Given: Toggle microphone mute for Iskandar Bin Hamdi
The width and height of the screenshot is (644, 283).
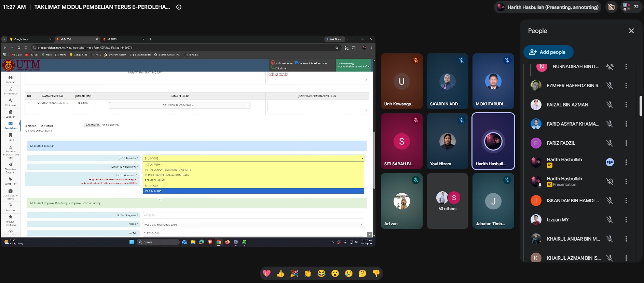Looking at the screenshot, I should [x=609, y=201].
